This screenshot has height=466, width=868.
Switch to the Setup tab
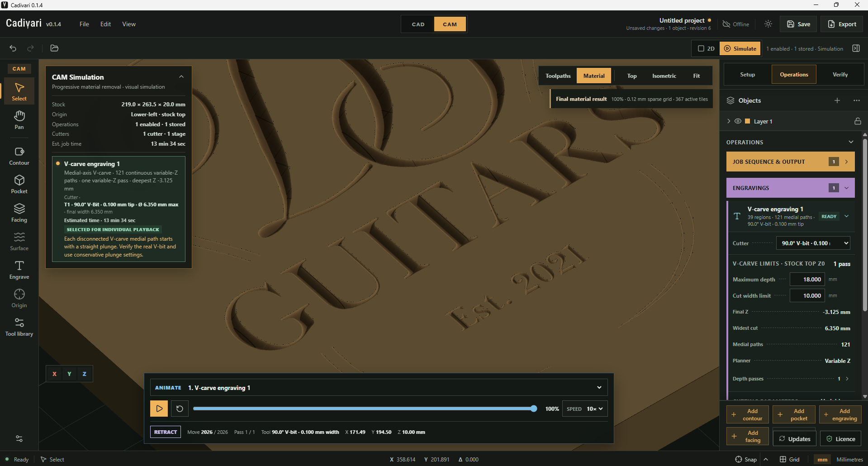point(747,75)
